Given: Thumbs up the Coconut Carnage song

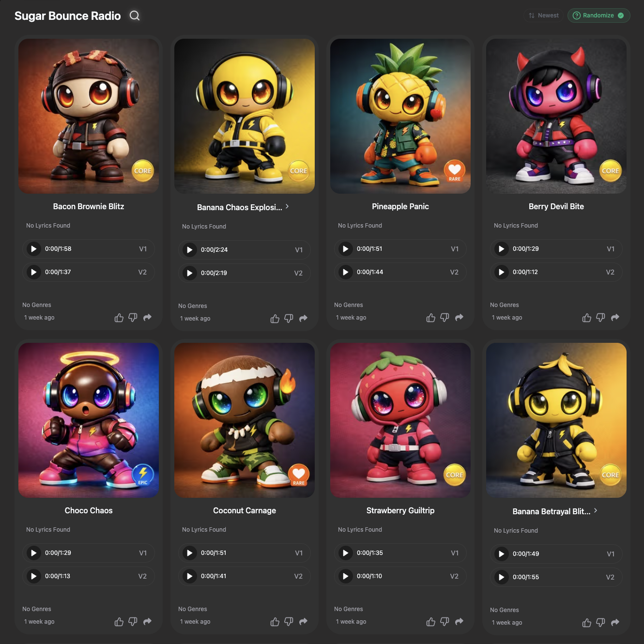Looking at the screenshot, I should click(275, 622).
